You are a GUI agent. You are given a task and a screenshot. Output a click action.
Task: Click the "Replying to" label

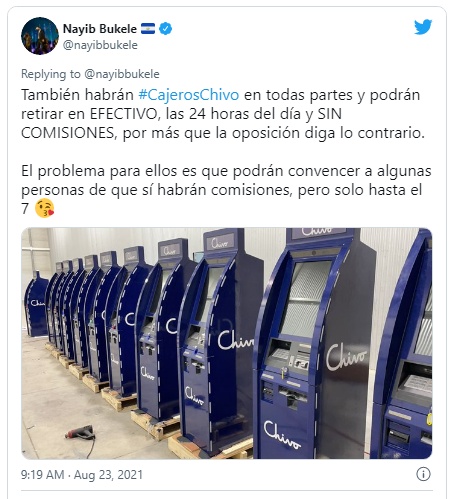pyautogui.click(x=51, y=74)
